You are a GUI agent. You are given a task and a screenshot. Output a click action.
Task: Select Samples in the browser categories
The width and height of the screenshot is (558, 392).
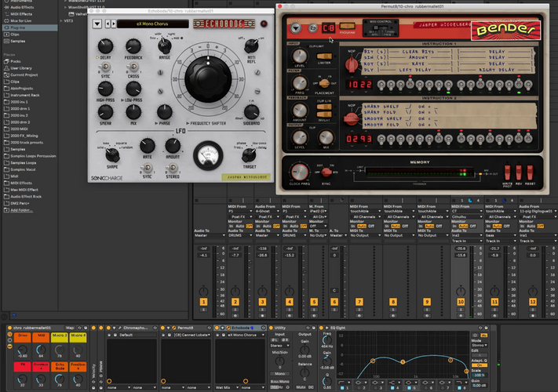(x=30, y=41)
